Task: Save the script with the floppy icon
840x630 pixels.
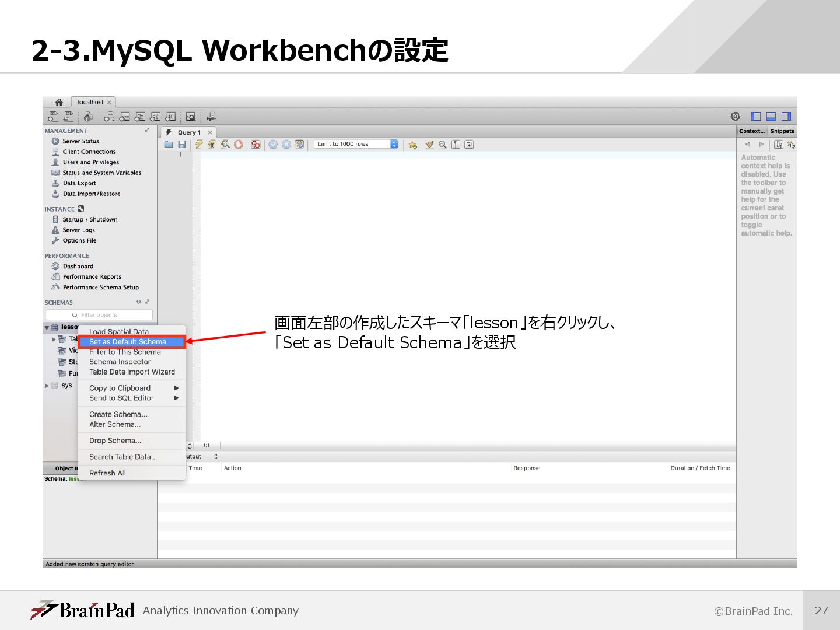Action: click(x=181, y=144)
